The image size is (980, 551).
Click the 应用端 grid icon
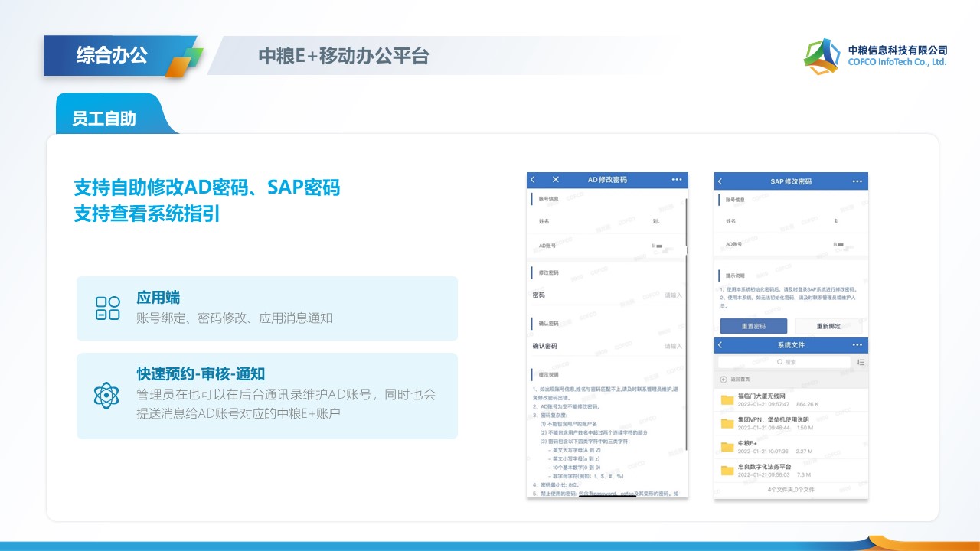tap(107, 308)
